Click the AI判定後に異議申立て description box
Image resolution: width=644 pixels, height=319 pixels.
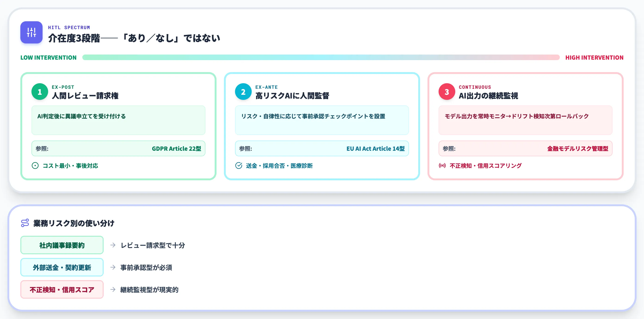(x=118, y=120)
